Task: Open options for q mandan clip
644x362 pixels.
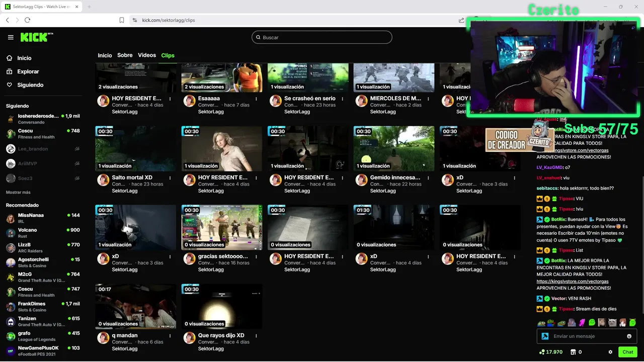Action: [x=170, y=336]
